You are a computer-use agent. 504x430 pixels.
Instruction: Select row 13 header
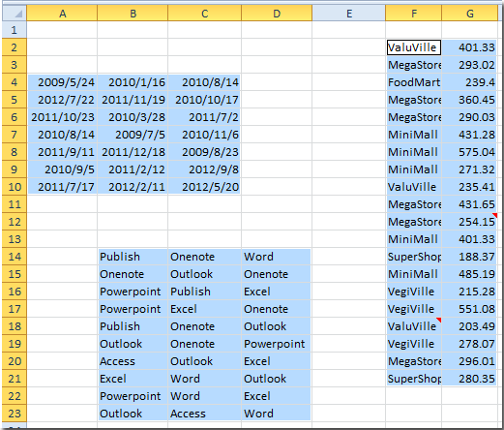pyautogui.click(x=15, y=239)
